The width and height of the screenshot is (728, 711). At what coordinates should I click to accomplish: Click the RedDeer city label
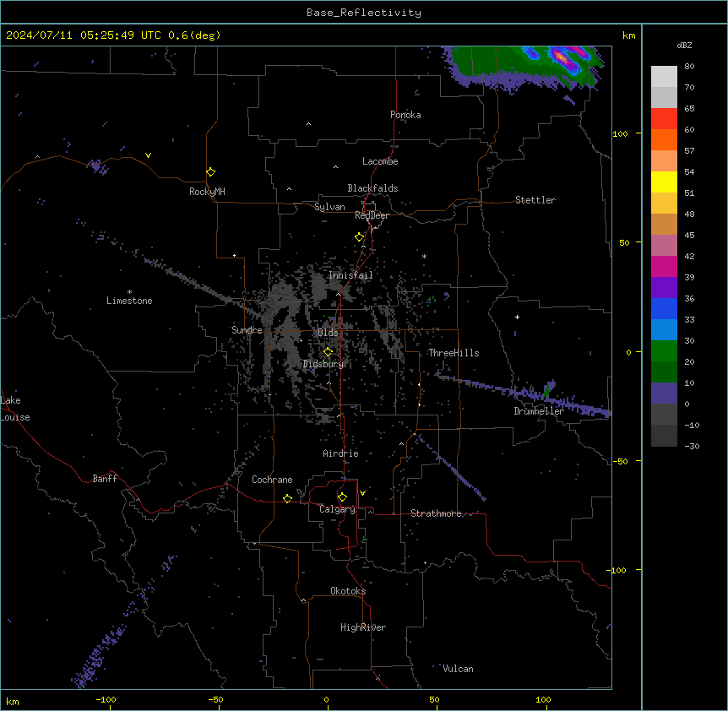coord(372,215)
